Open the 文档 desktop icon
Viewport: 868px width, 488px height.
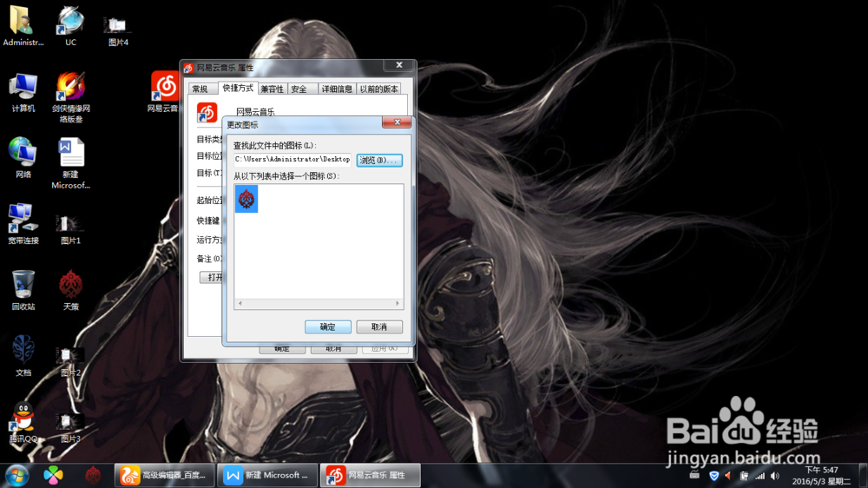coord(23,356)
